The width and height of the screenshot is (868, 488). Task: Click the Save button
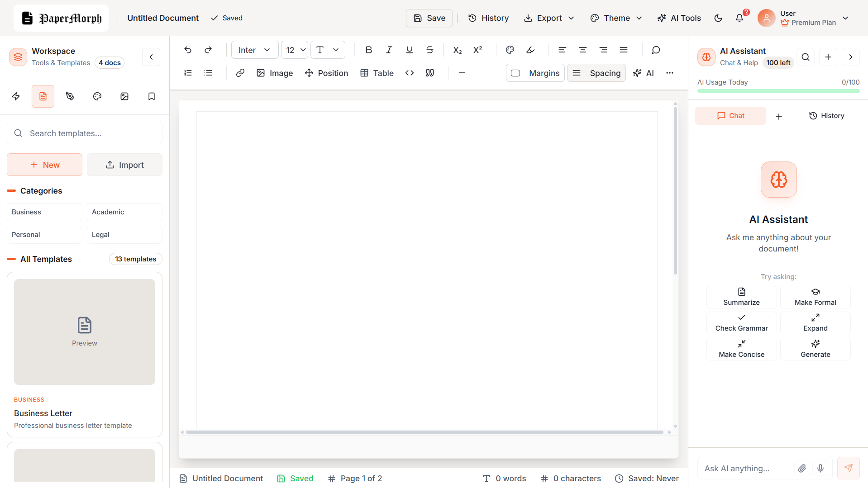(x=429, y=18)
